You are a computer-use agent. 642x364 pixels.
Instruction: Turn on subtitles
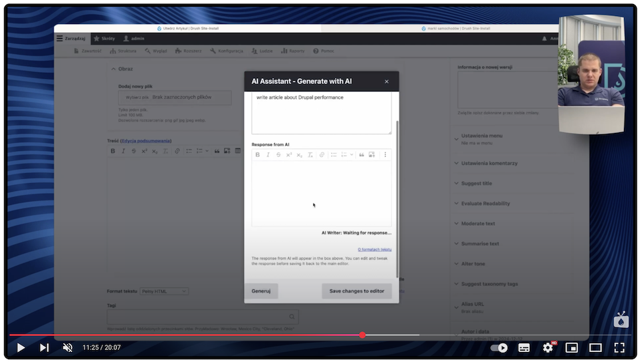coord(524,348)
